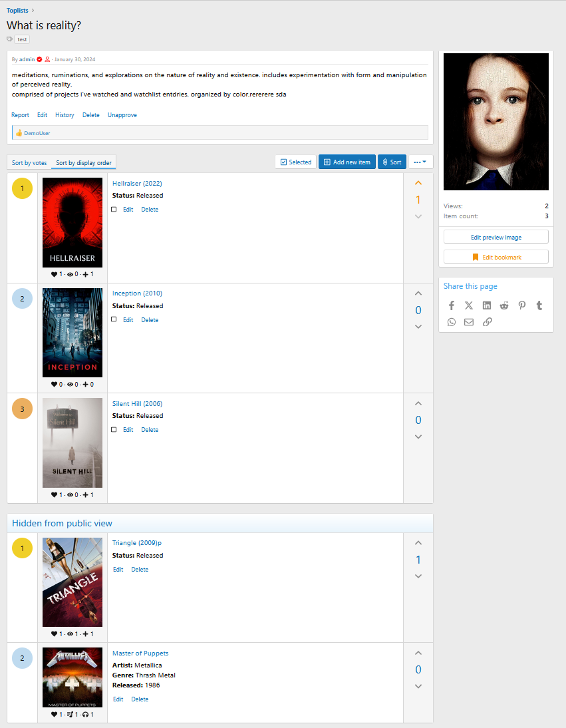This screenshot has width=566, height=728.
Task: Click the eye icon under Inception poster
Action: click(x=70, y=385)
